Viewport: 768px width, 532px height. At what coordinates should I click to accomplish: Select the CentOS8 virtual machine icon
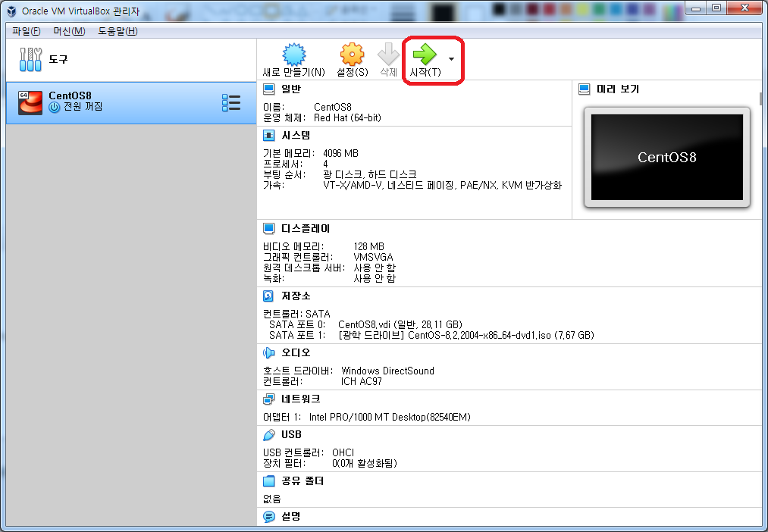(30, 103)
